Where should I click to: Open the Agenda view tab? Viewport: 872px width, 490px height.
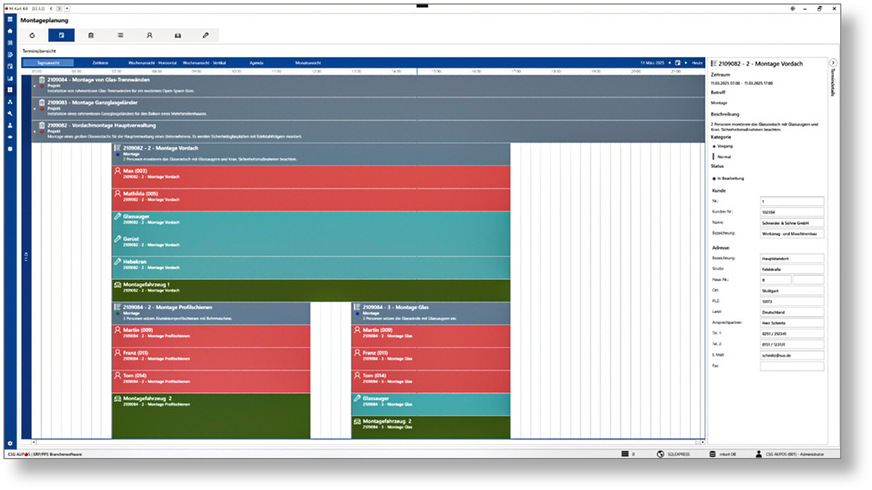(258, 62)
